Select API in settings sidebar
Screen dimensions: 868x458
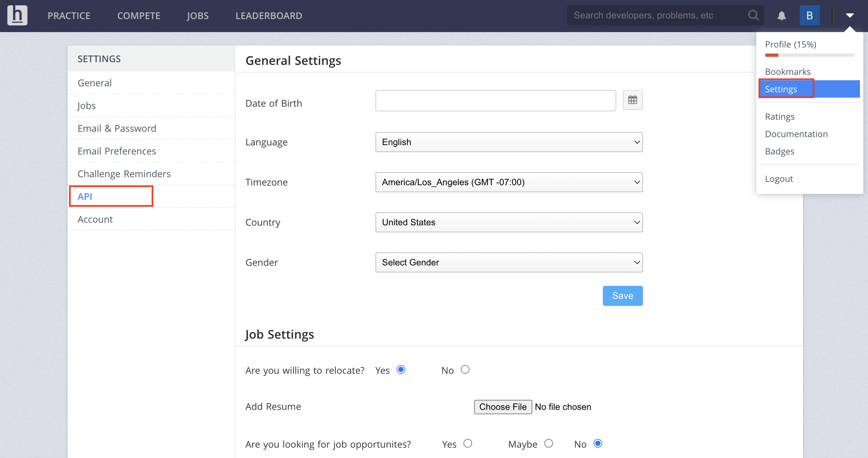click(85, 197)
